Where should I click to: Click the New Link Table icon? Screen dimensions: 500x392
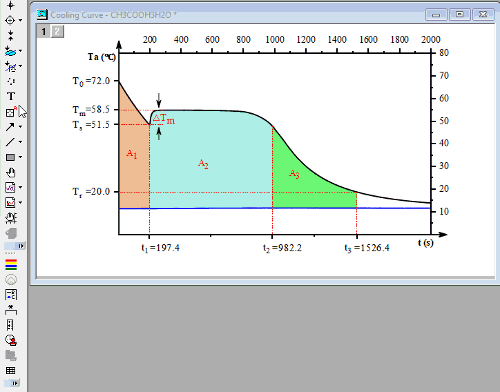[11, 370]
